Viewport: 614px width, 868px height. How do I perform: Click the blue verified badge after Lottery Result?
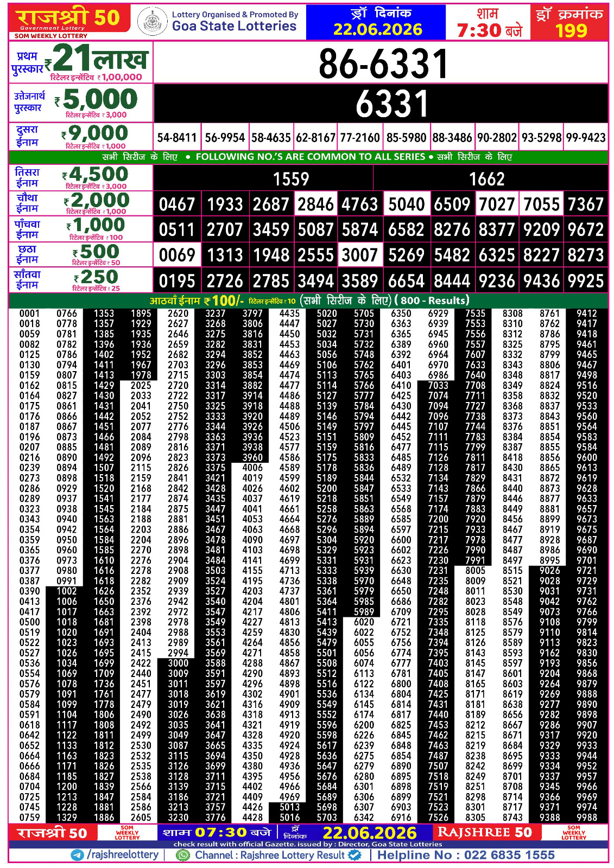tap(355, 855)
